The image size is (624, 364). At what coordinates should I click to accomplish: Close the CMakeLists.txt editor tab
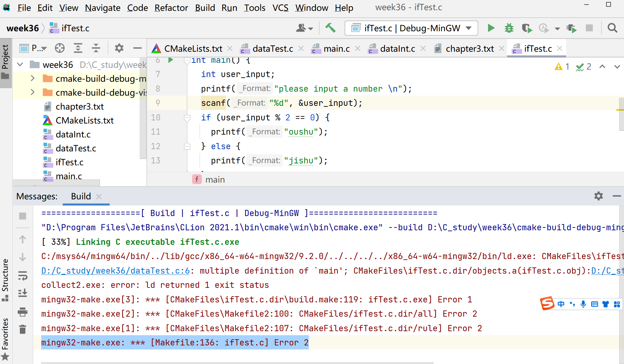[x=230, y=48]
